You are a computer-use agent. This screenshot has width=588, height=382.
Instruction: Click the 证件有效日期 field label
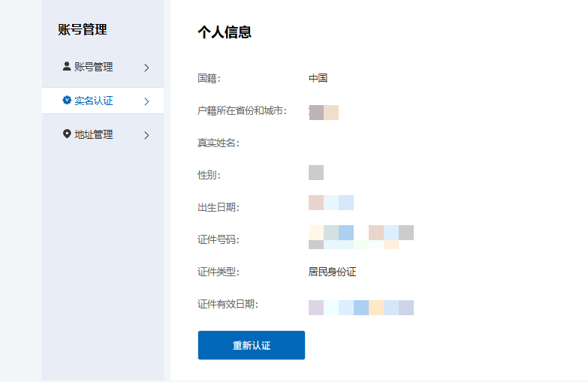pos(228,305)
